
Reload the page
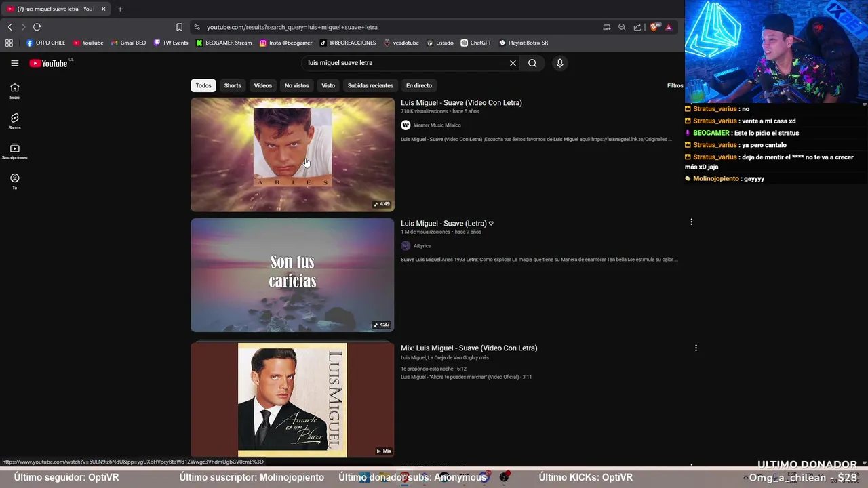(37, 27)
